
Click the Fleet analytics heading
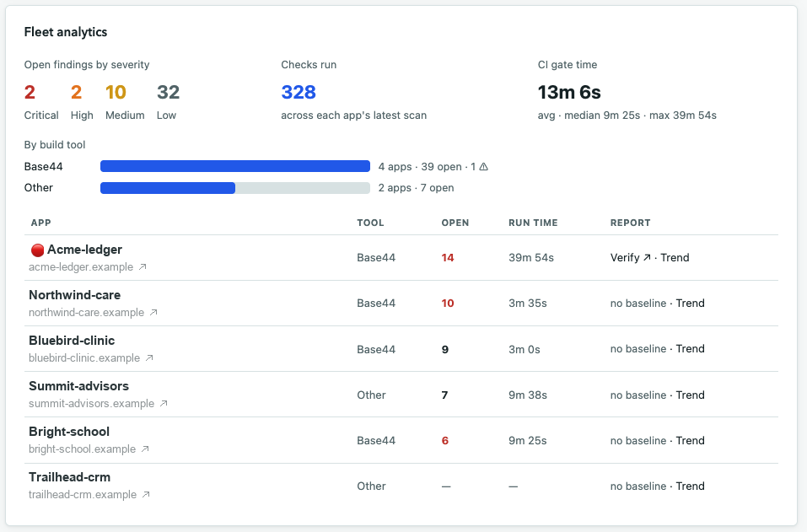(66, 32)
